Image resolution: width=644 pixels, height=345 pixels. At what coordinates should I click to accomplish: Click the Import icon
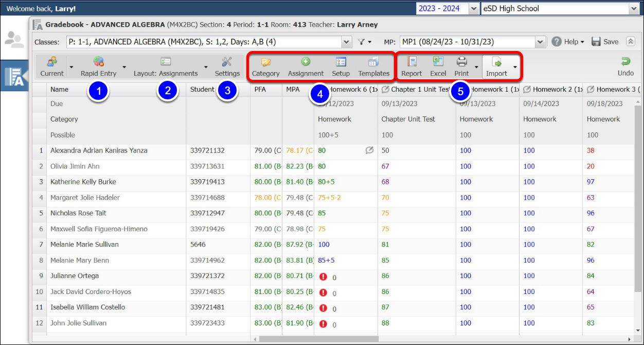(x=497, y=62)
